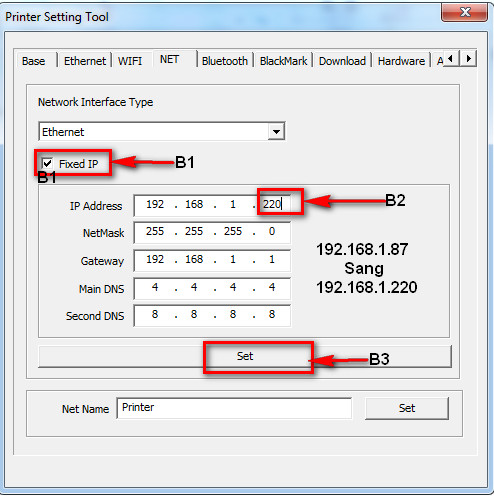The image size is (494, 496).
Task: Open the Ethernet tab
Action: tap(85, 61)
